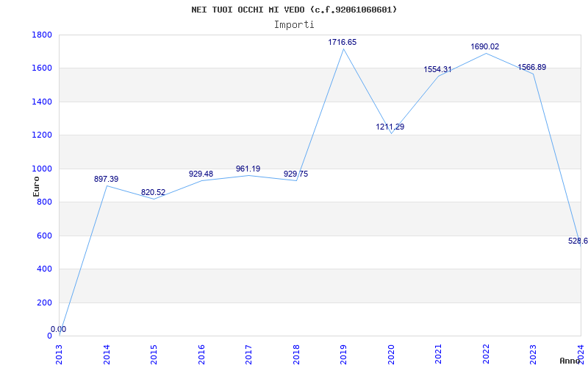Click the 1211.29 data label
The width and height of the screenshot is (588, 368).
click(390, 127)
